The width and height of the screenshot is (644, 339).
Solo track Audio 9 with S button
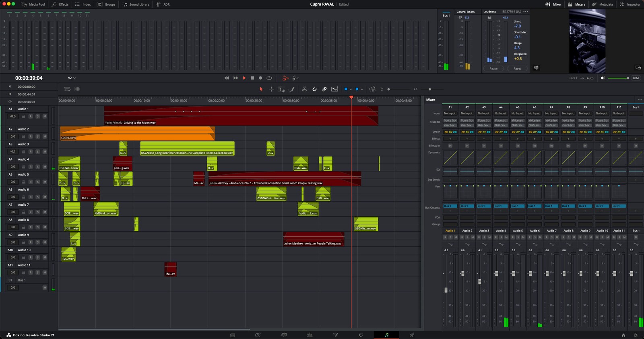coord(37,242)
